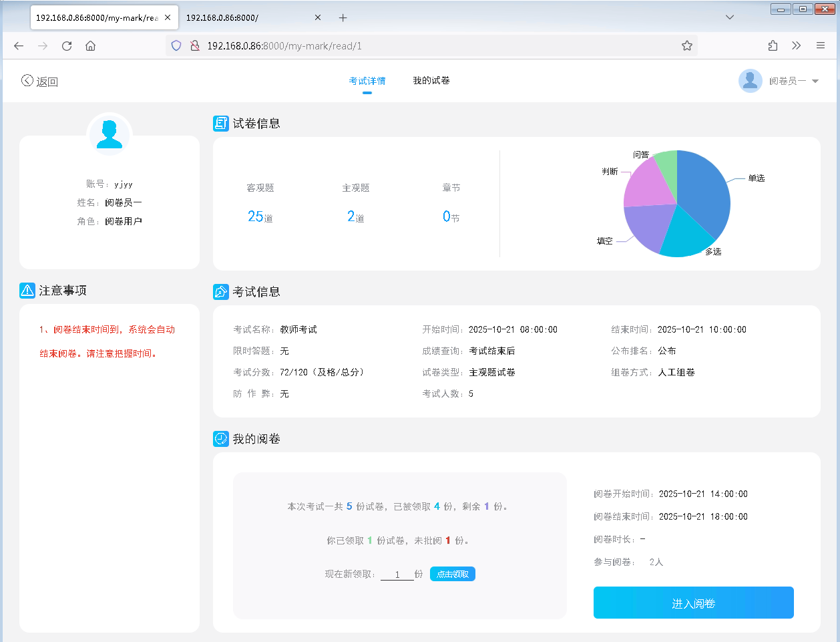840x642 pixels.
Task: Open browser extensions puzzle icon
Action: tap(773, 46)
